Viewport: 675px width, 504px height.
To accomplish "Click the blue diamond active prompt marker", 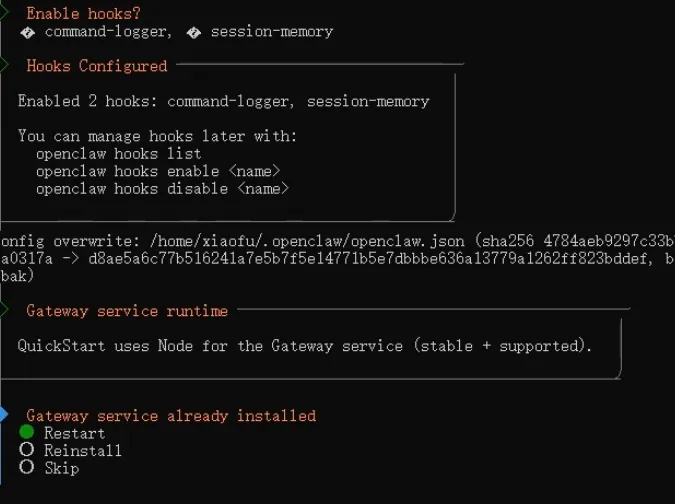I will coord(4,414).
